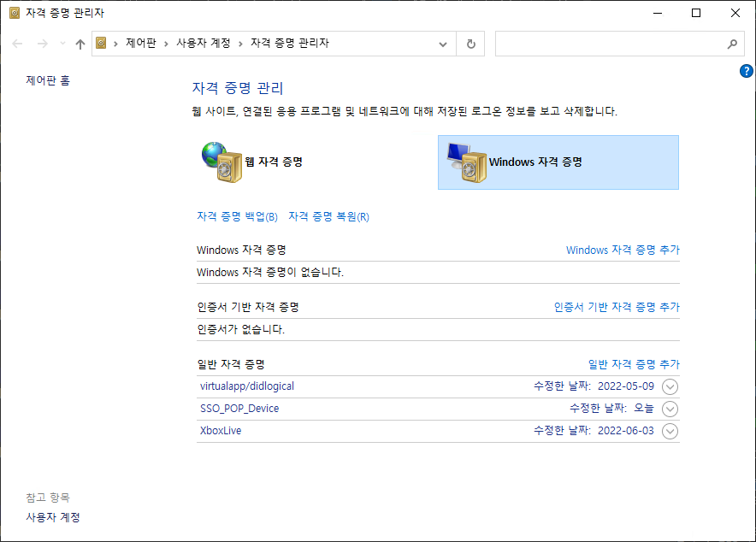Click 인증서가 없습니다. text

click(240, 329)
